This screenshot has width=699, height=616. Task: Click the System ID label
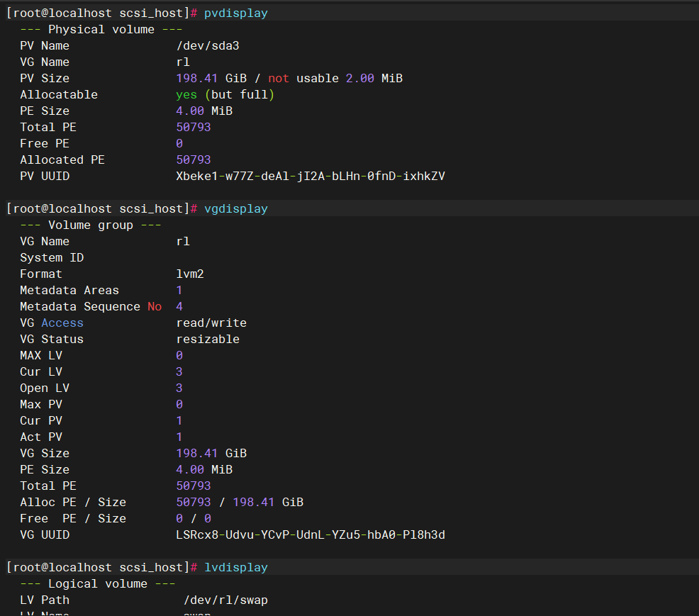52,258
